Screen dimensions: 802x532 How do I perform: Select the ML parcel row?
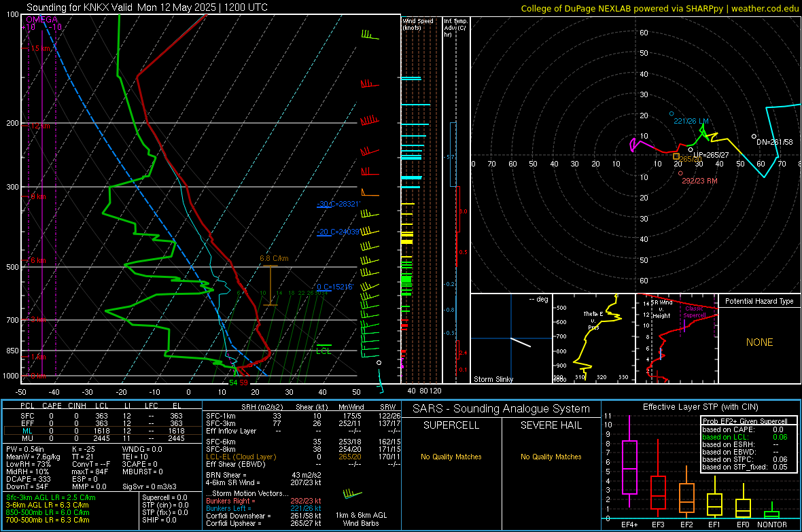(103, 431)
